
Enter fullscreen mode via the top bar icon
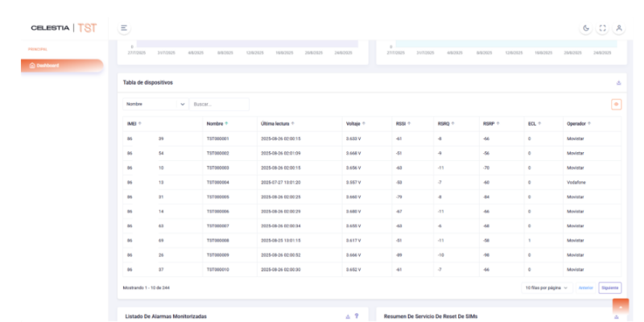(x=603, y=28)
